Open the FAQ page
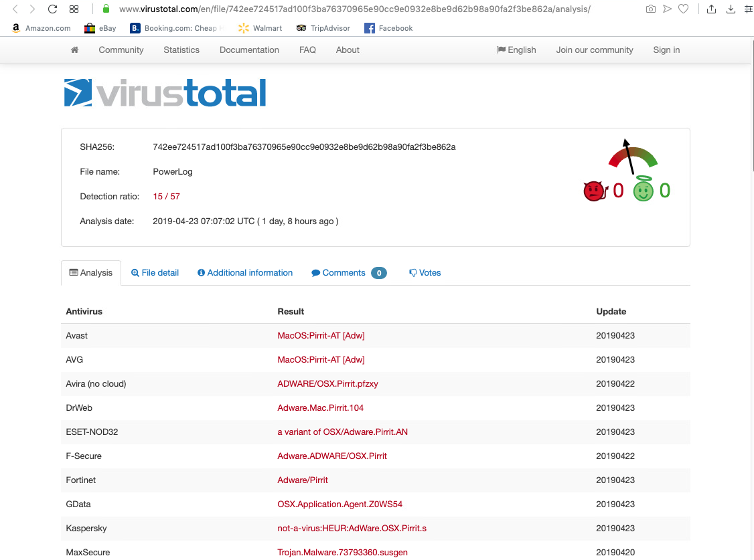 click(x=308, y=50)
